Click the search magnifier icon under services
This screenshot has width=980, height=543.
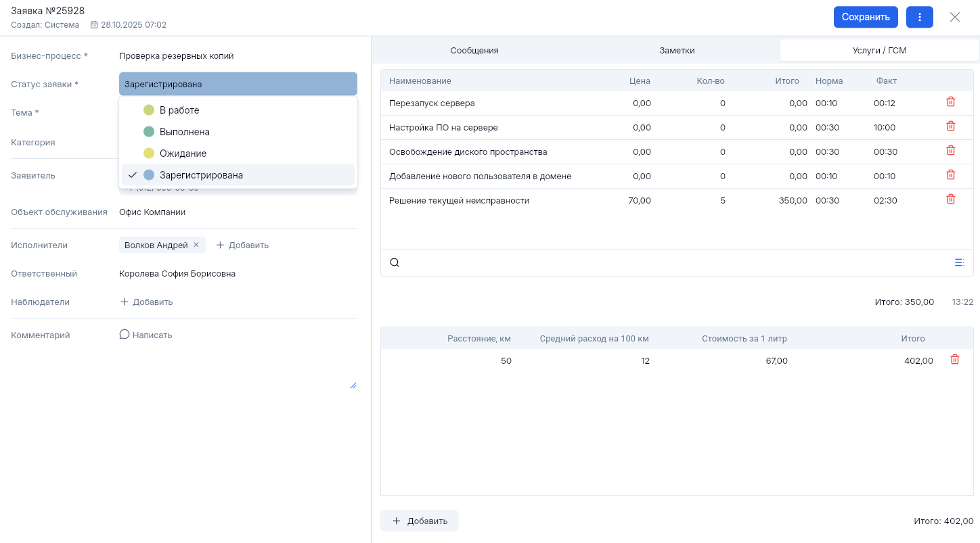click(x=395, y=263)
